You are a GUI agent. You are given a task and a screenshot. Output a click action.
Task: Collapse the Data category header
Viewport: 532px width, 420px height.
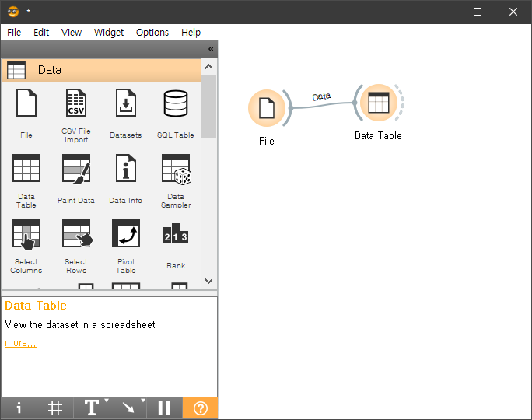pos(101,70)
